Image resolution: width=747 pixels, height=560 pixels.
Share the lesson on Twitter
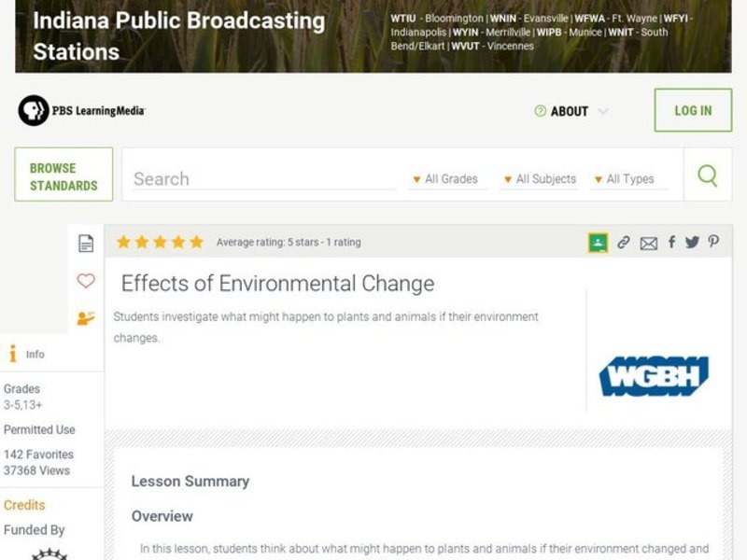click(x=692, y=242)
